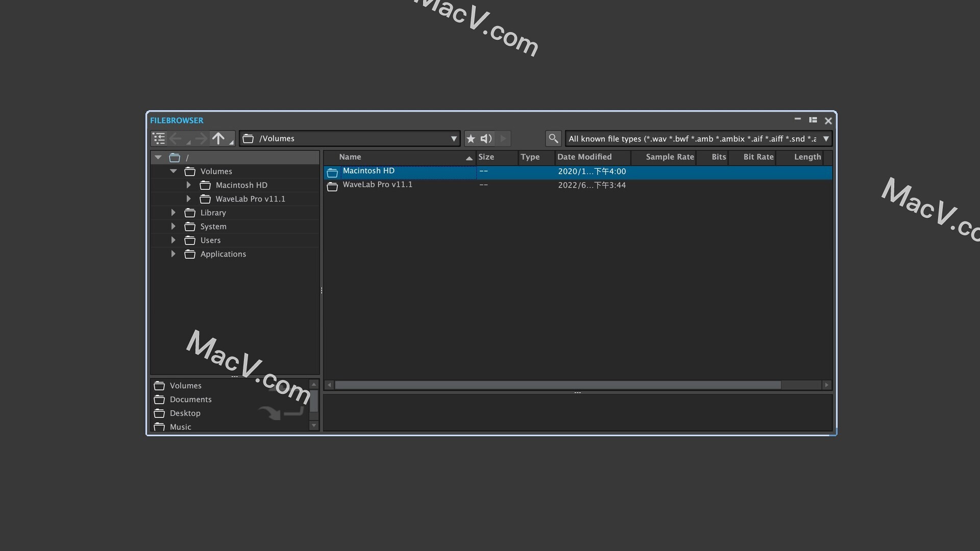
Task: Go to the parent folder with up arrow
Action: pyautogui.click(x=218, y=138)
